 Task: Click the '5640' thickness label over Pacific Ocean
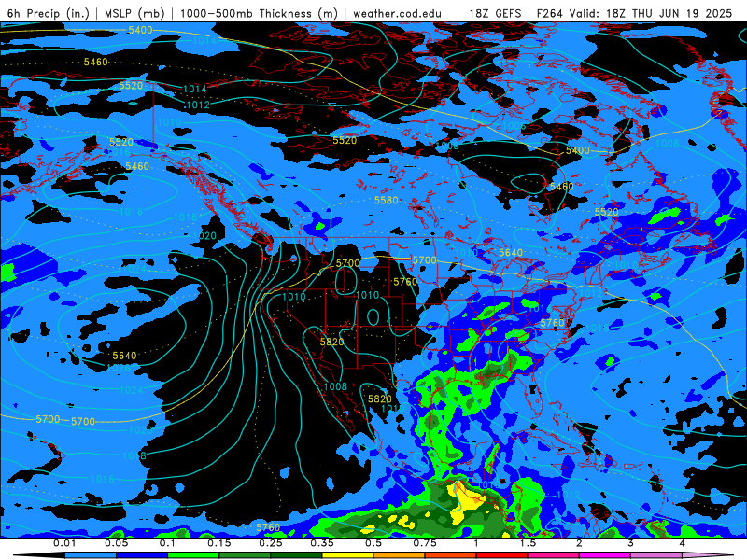tap(124, 356)
